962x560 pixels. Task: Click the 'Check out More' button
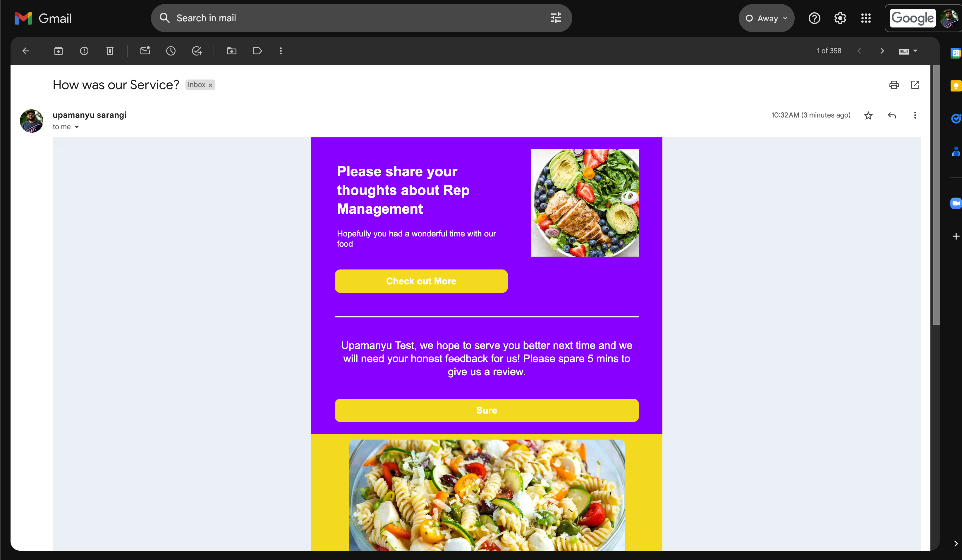pos(421,281)
